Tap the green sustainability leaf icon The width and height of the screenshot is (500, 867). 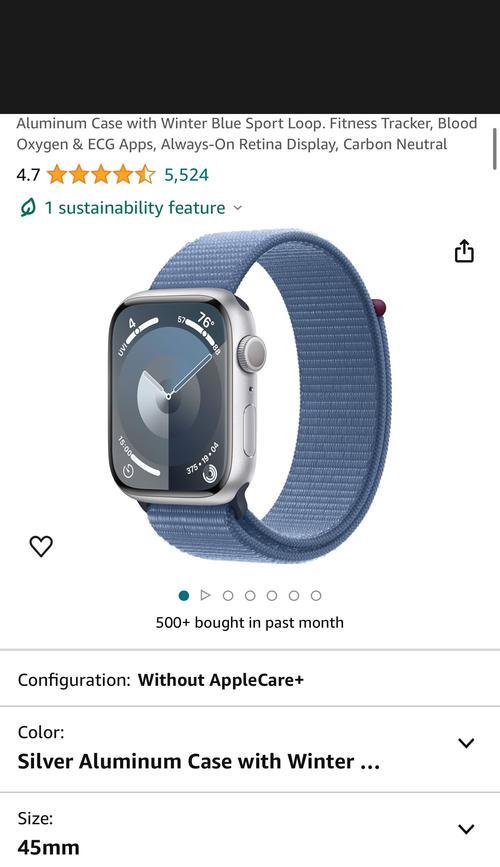coord(28,208)
